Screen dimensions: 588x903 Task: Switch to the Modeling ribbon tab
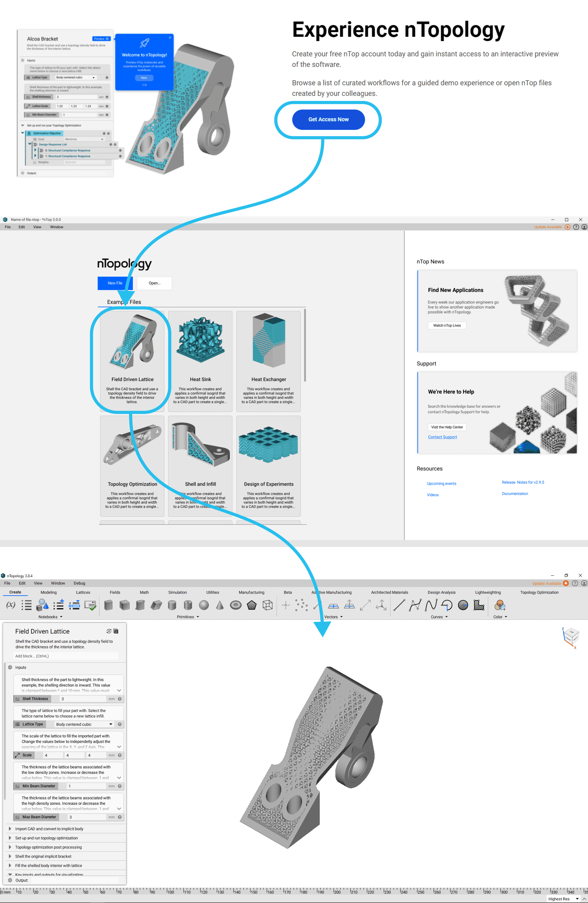pos(49,592)
